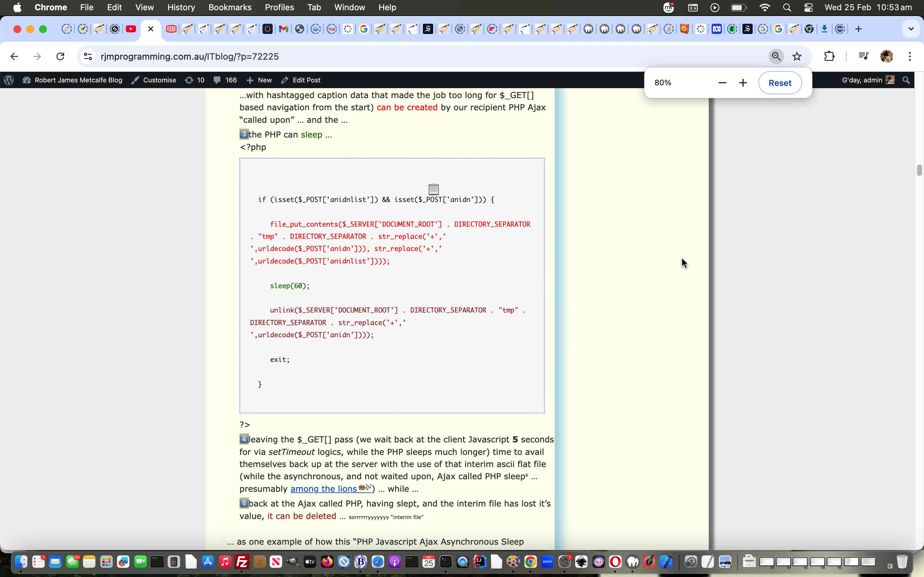
Task: Create content with the New plus icon
Action: (x=259, y=80)
